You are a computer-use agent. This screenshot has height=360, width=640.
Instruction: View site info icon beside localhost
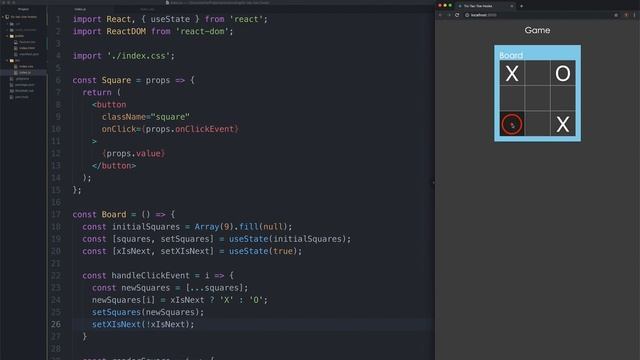467,15
